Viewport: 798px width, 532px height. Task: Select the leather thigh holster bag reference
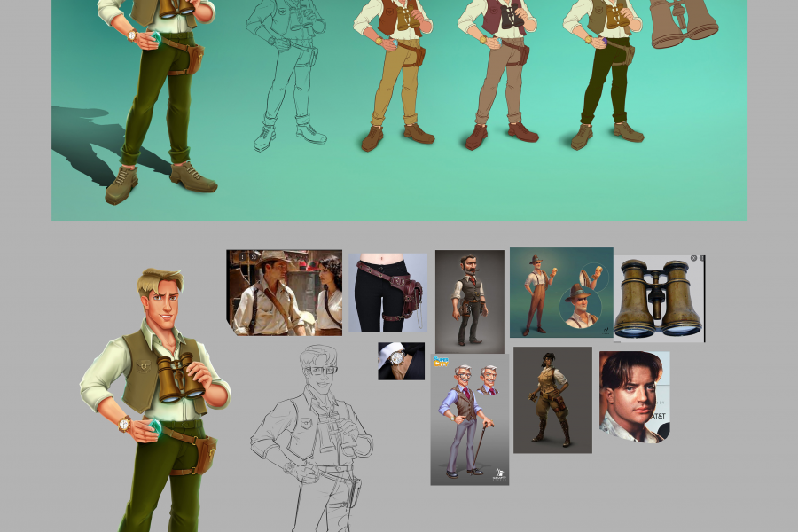pos(387,293)
